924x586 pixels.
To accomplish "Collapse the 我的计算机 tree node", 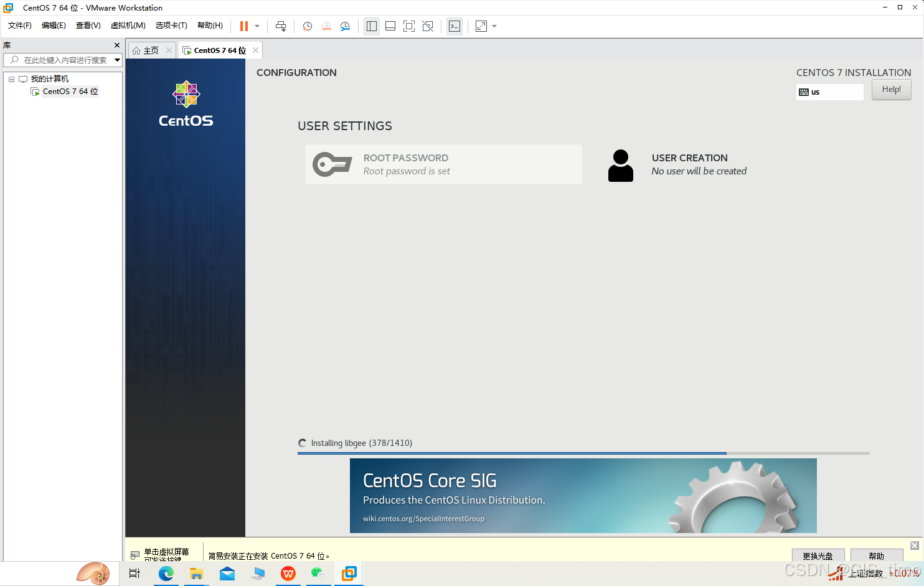I will click(11, 79).
